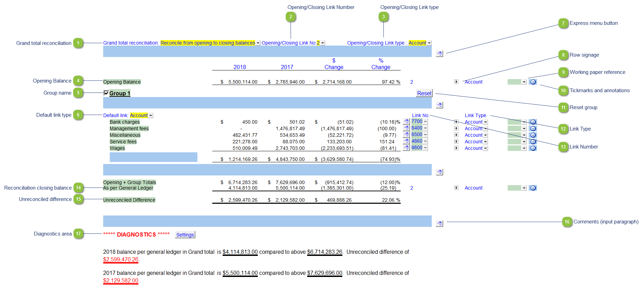Open link number dropdown next to 8400
The width and height of the screenshot is (644, 288).
425,128
